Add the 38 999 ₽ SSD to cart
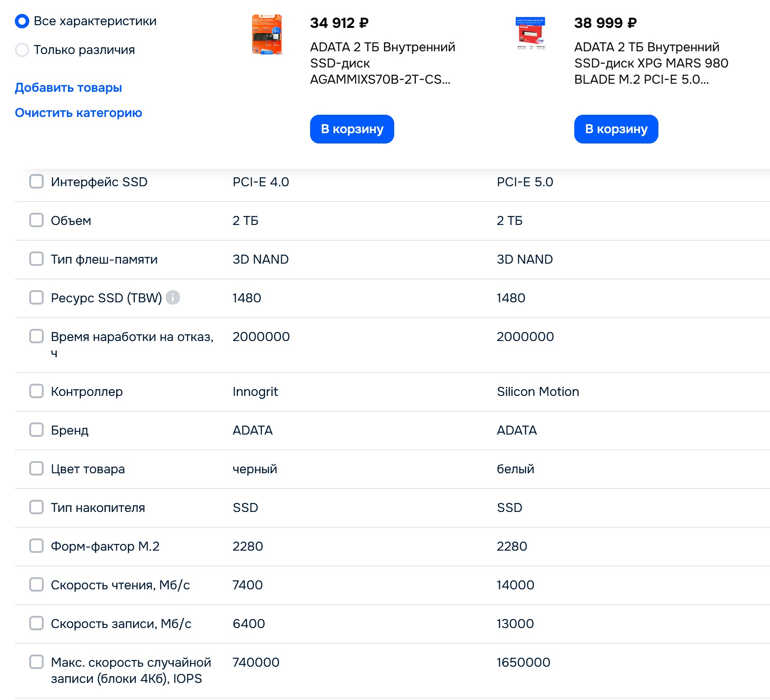Screen dimensions: 770x700 (616, 129)
